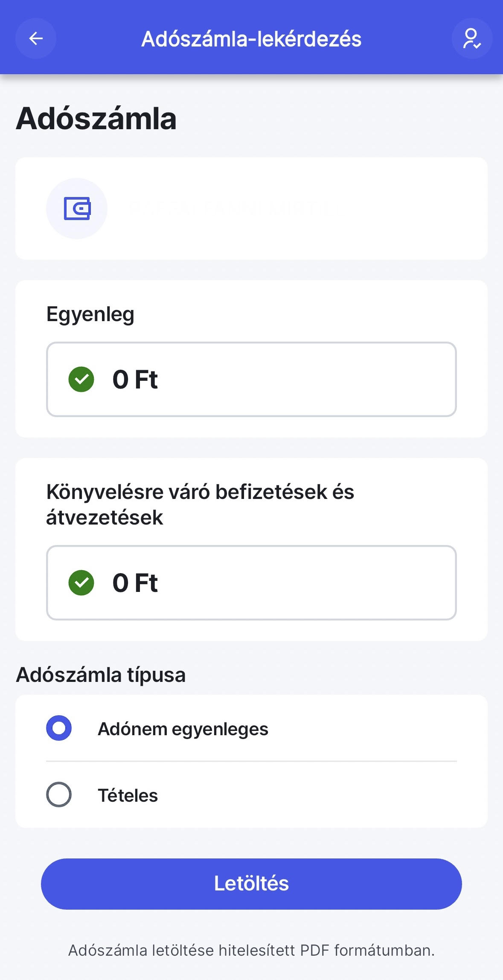503x980 pixels.
Task: Click the green checkmark beside Egyenleg amount
Action: tap(81, 379)
